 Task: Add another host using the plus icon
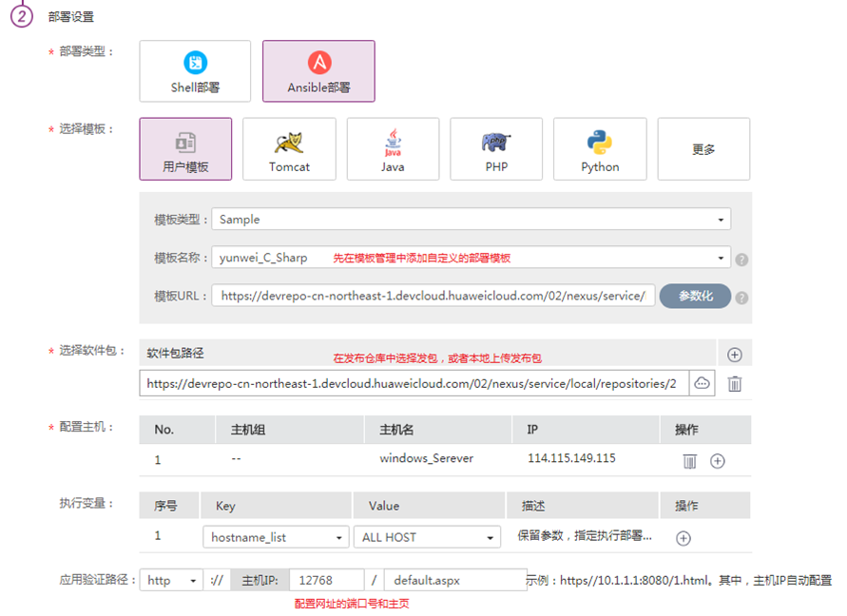pyautogui.click(x=718, y=460)
